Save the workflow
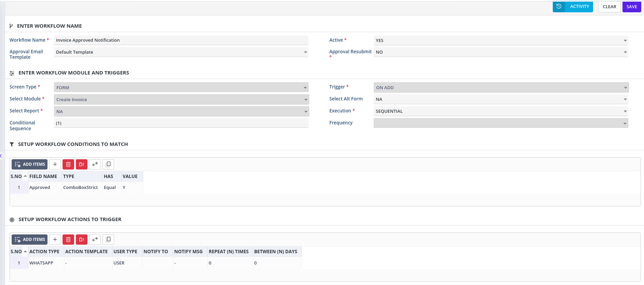This screenshot has height=285, width=644. [x=631, y=7]
